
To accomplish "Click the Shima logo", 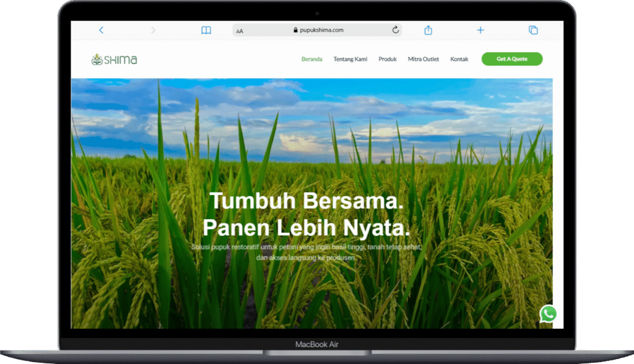I will pos(115,59).
